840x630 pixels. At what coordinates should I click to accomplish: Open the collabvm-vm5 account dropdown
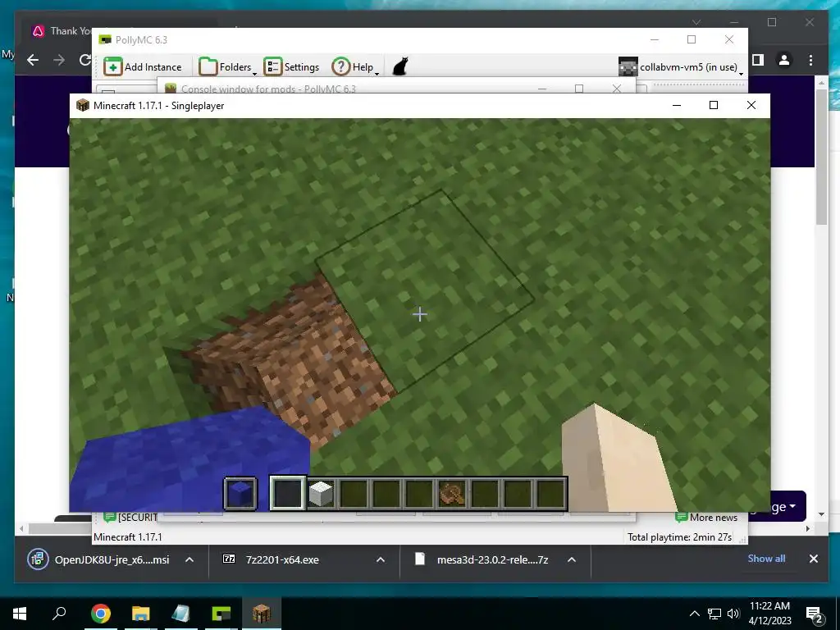click(682, 67)
